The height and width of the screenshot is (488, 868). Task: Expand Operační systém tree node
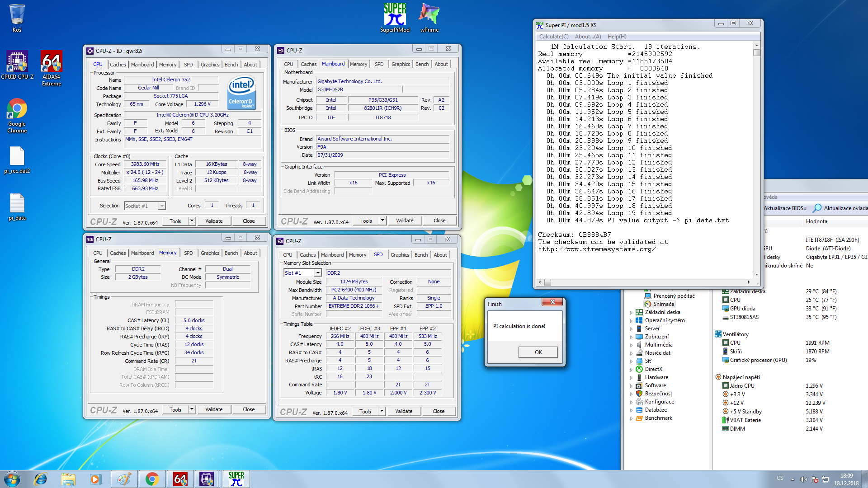(x=631, y=320)
